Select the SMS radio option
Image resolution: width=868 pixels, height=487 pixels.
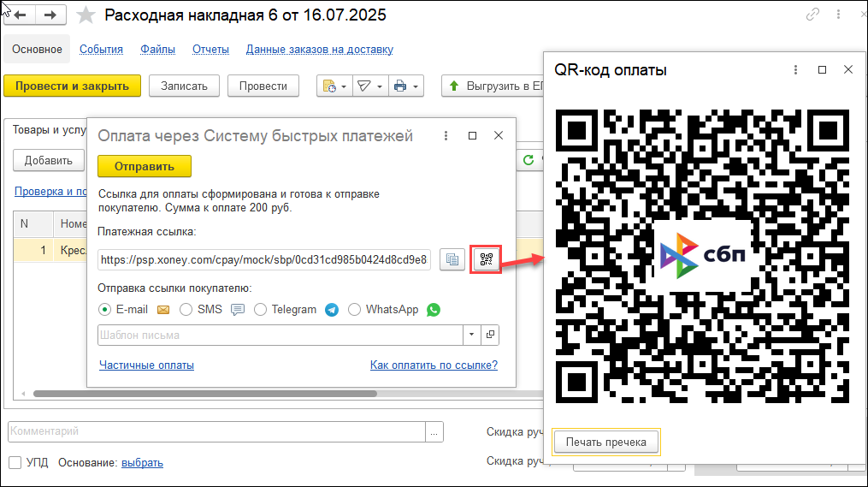tap(186, 310)
